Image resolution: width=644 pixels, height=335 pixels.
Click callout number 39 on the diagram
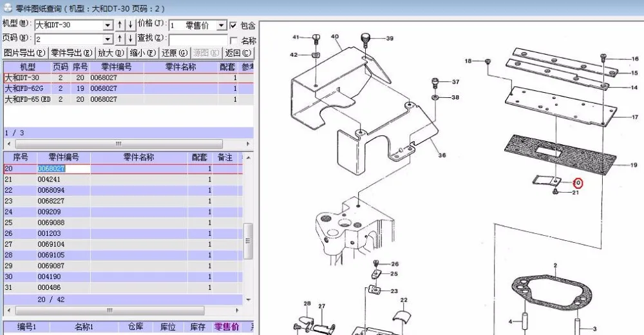click(x=390, y=38)
